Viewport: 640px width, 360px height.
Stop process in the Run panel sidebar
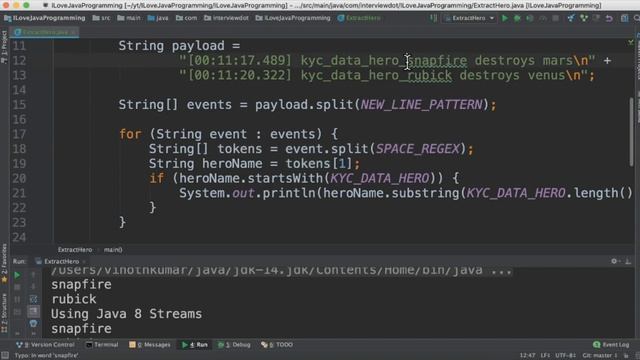pos(17,287)
